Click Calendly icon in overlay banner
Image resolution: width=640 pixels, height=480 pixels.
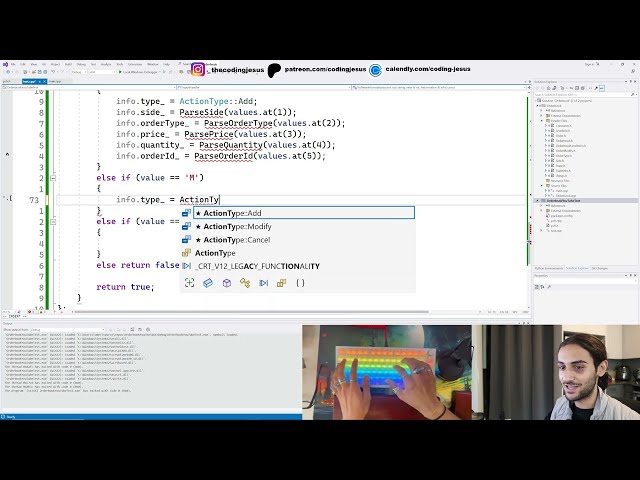pyautogui.click(x=375, y=70)
